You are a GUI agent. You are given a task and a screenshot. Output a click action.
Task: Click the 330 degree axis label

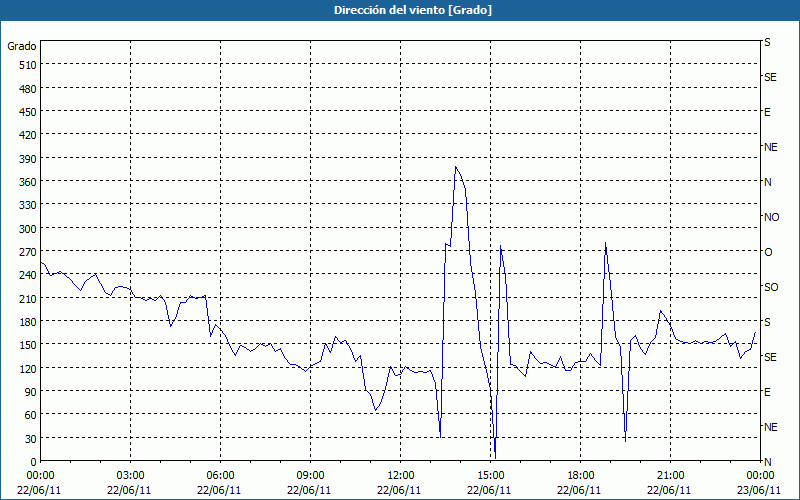pyautogui.click(x=29, y=205)
